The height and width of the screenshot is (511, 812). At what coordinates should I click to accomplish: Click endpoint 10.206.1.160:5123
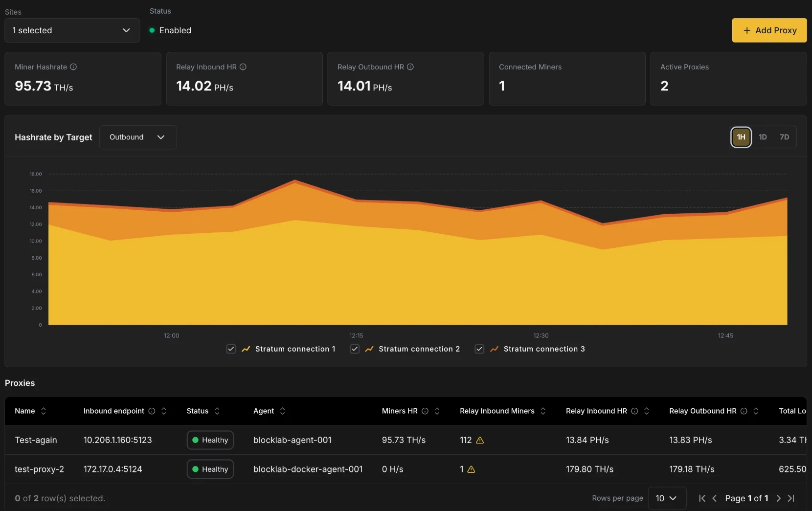pos(117,440)
